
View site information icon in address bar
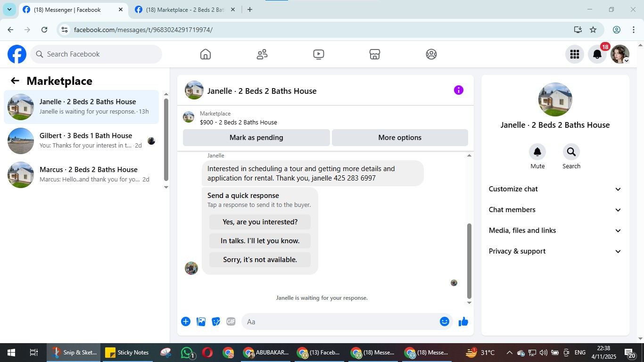coord(65,30)
